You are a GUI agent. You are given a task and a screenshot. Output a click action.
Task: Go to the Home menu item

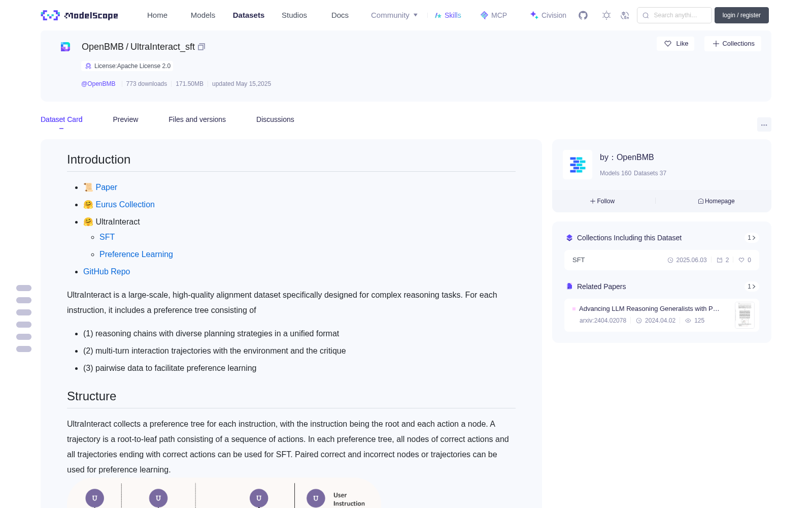157,15
